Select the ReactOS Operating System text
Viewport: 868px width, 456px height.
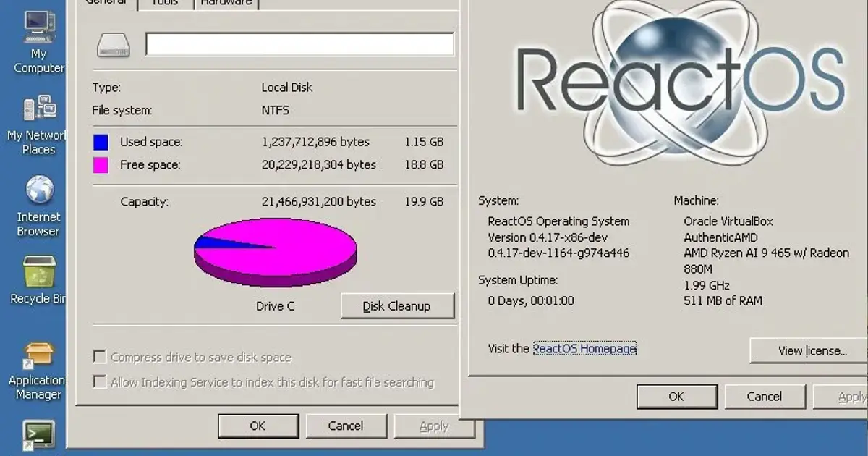click(x=558, y=221)
